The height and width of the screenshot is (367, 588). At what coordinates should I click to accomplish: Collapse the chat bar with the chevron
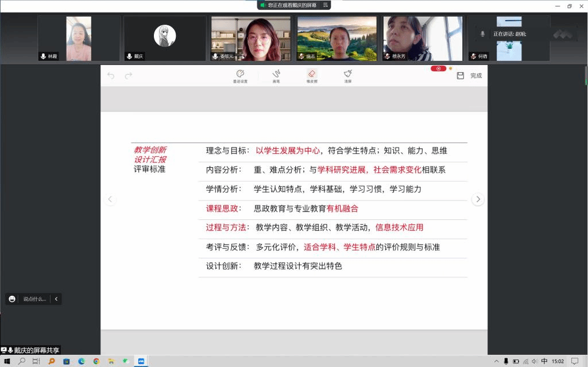(x=56, y=299)
